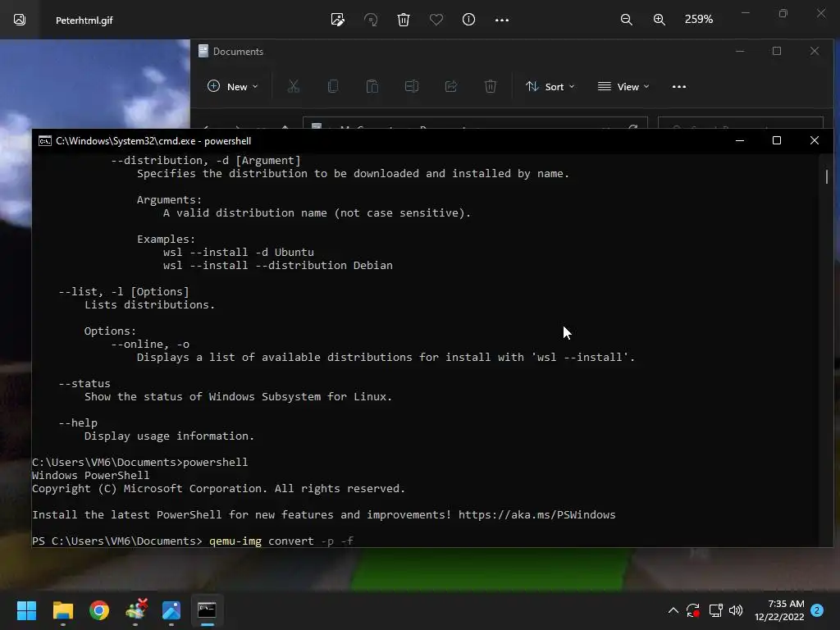Viewport: 840px width, 630px height.
Task: Click 'Display usage information.' text
Action: pos(169,436)
